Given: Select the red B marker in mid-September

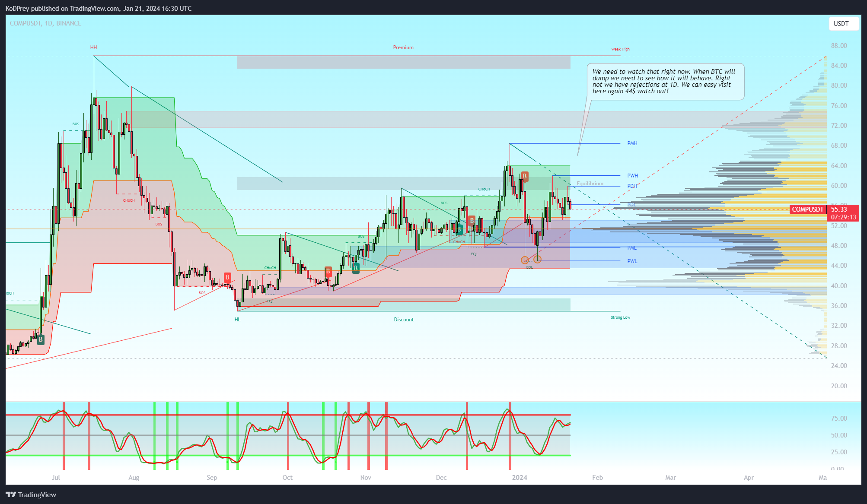Looking at the screenshot, I should (x=227, y=277).
